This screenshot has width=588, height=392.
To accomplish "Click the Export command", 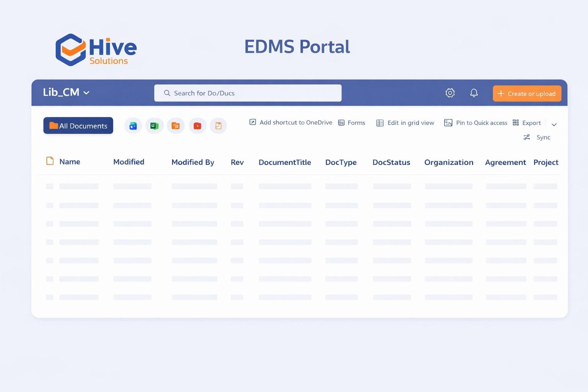I will (x=527, y=123).
